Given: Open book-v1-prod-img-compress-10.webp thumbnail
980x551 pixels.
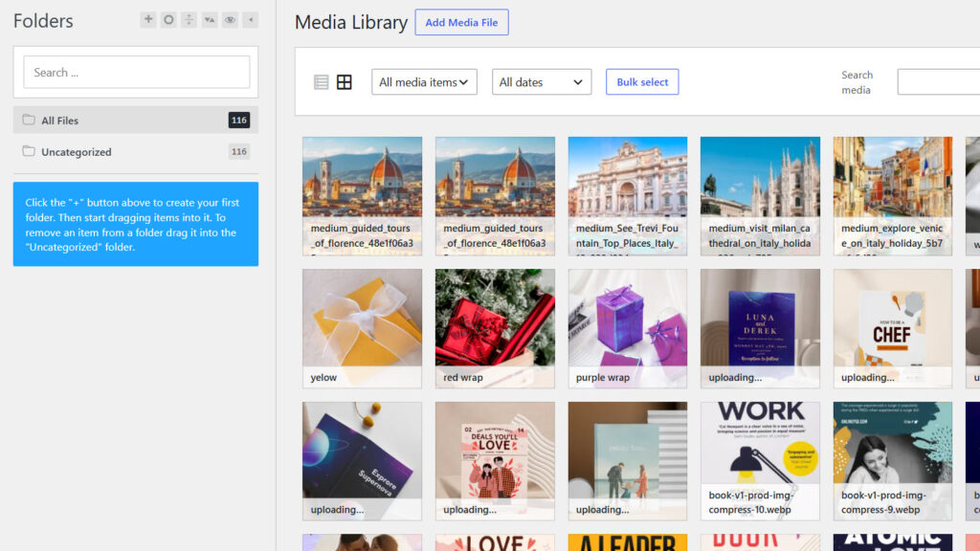Looking at the screenshot, I should coord(760,461).
